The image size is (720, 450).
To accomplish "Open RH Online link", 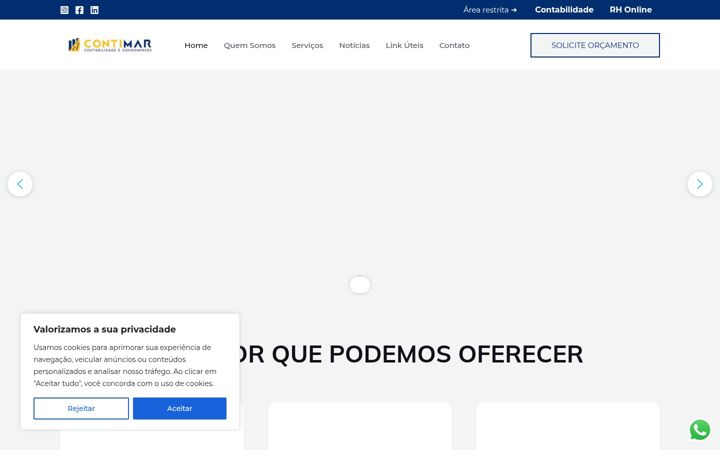I will [x=631, y=10].
